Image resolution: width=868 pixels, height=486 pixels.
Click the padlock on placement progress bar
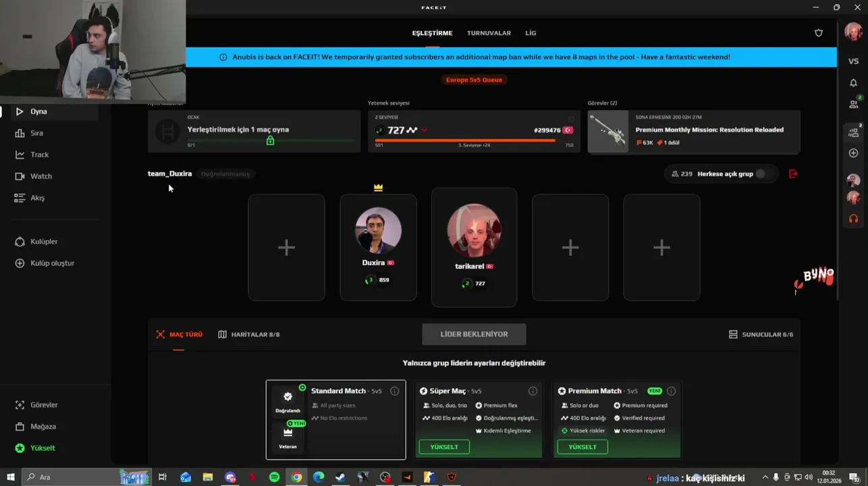[270, 140]
